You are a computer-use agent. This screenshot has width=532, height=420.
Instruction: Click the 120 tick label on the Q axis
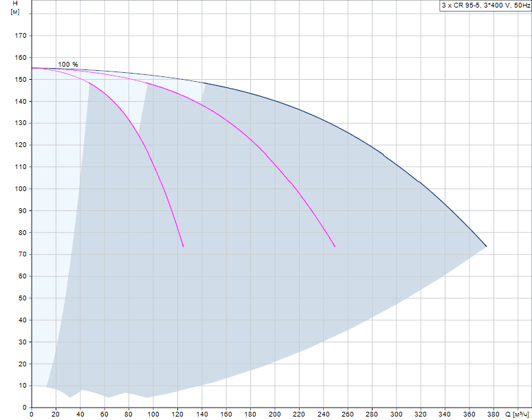pyautogui.click(x=177, y=415)
